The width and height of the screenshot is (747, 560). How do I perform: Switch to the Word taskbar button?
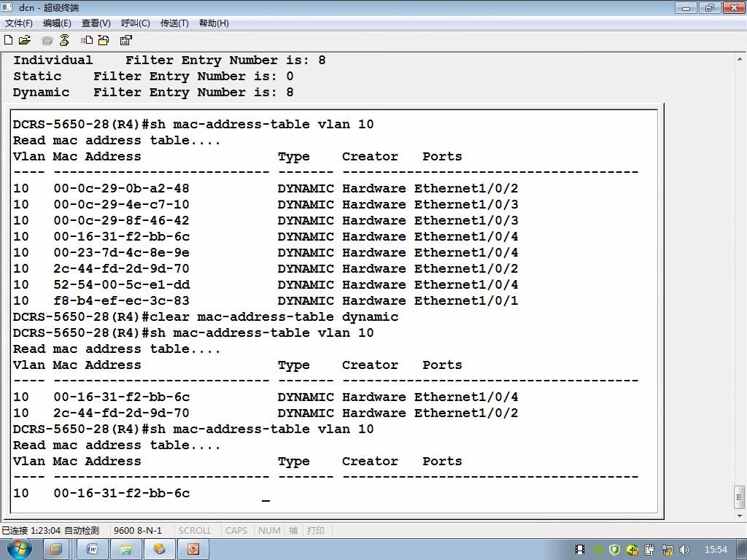click(x=91, y=550)
